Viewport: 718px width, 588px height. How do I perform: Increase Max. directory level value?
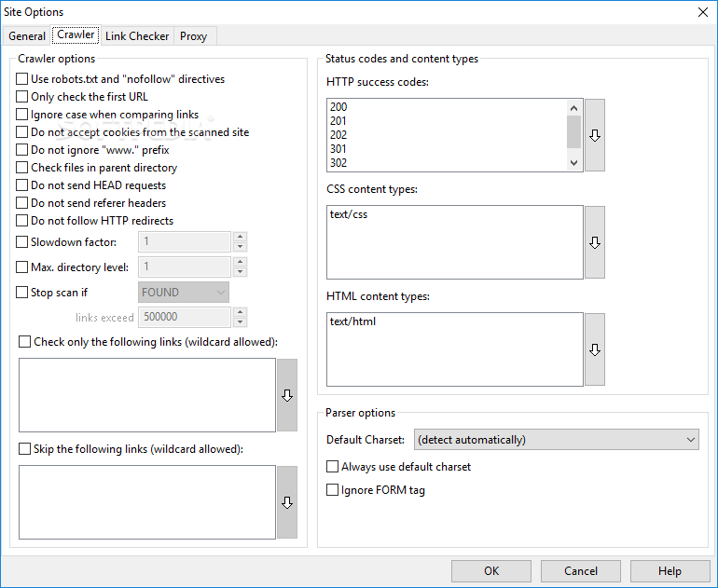click(240, 262)
